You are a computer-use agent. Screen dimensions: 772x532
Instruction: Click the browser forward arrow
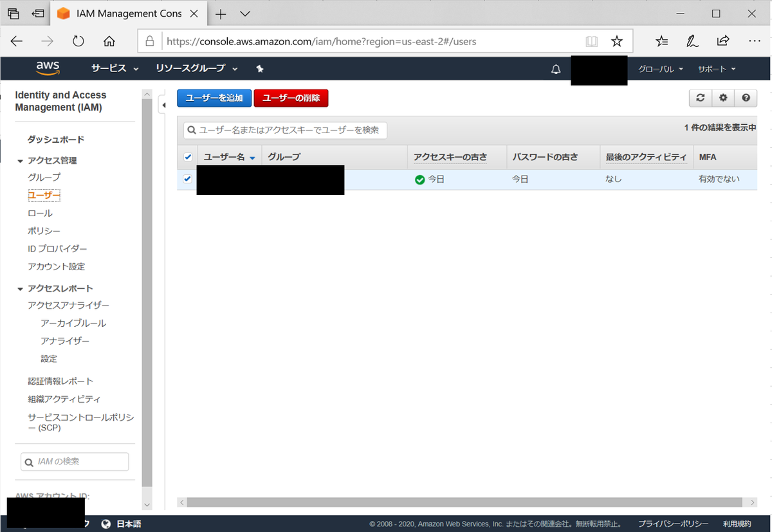coord(48,41)
